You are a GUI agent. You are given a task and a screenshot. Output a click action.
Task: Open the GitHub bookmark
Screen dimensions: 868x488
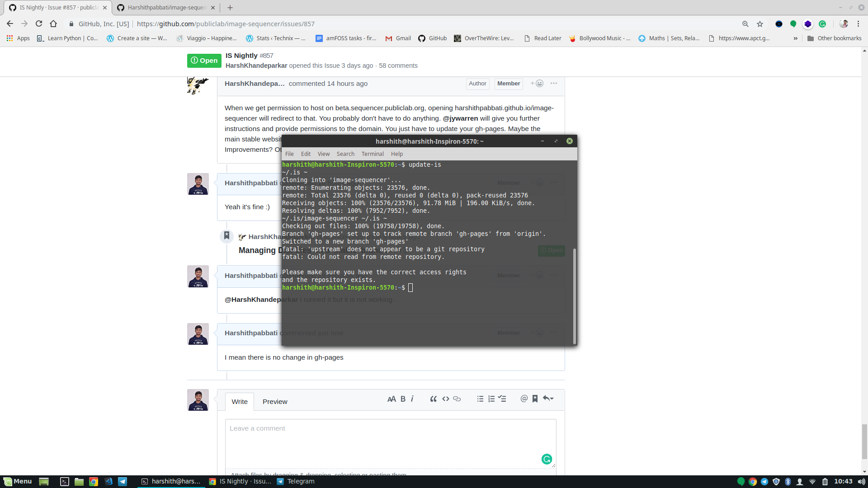pos(432,38)
